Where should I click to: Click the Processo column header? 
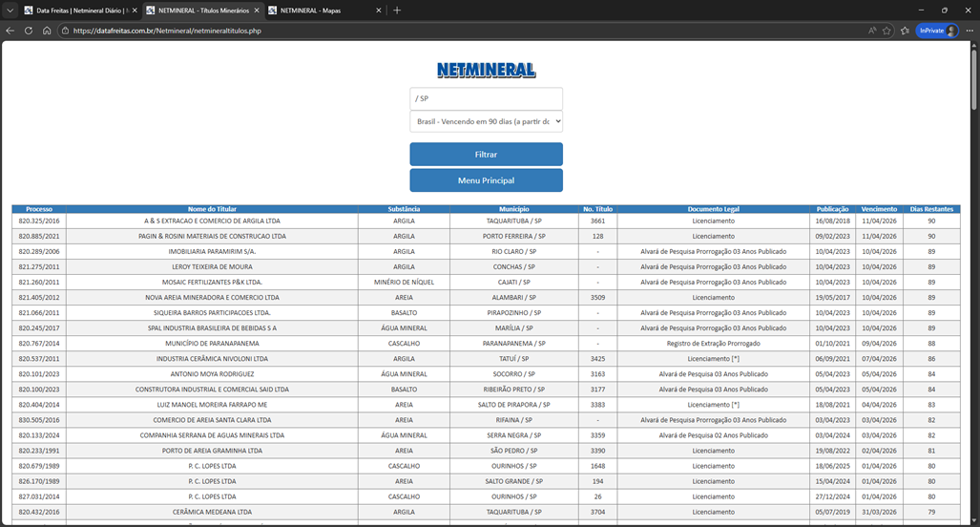click(x=39, y=209)
